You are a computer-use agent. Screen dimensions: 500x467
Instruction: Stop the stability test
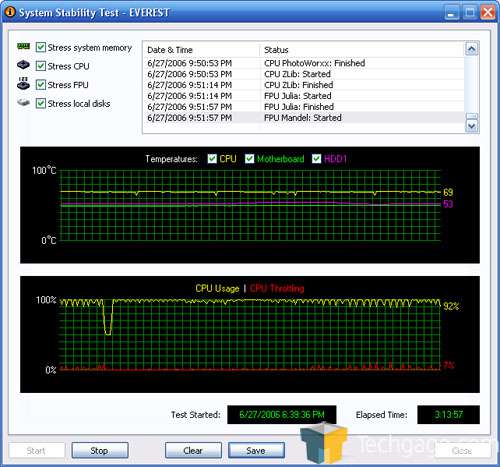pyautogui.click(x=100, y=451)
